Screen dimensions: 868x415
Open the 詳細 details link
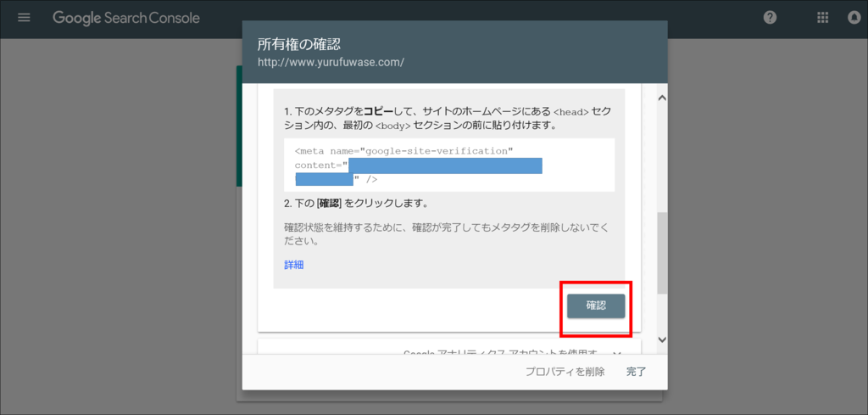294,265
